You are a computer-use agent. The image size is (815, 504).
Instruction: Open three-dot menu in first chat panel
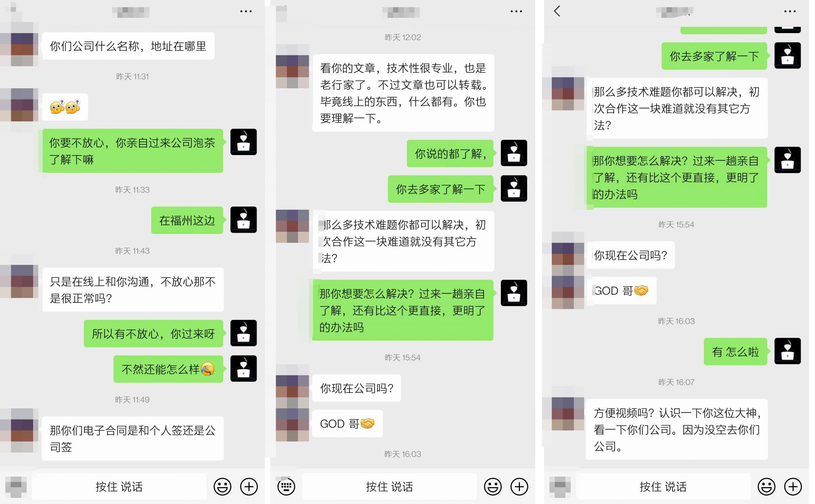point(246,11)
